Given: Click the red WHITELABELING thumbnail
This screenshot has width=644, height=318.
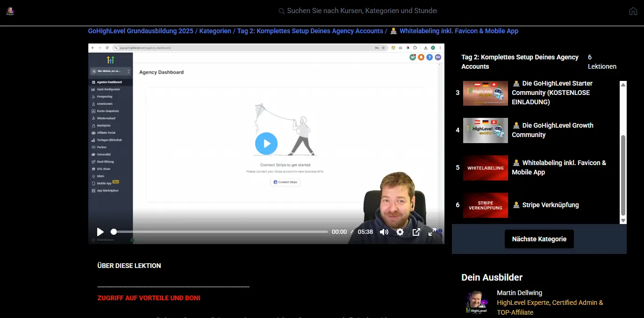Looking at the screenshot, I should (x=486, y=168).
